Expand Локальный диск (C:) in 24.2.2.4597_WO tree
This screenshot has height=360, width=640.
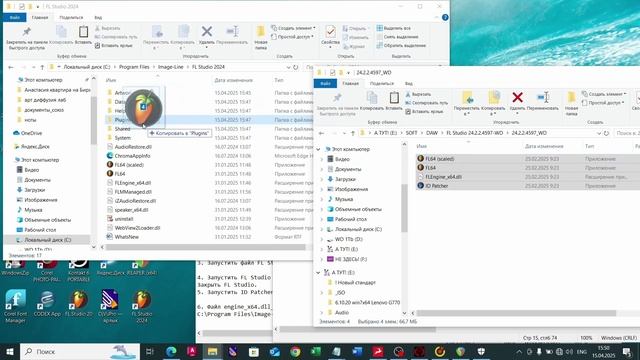pyautogui.click(x=322, y=229)
